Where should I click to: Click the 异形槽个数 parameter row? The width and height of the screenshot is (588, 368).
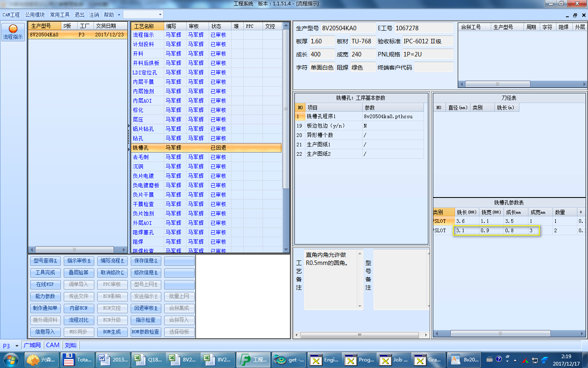[x=359, y=135]
